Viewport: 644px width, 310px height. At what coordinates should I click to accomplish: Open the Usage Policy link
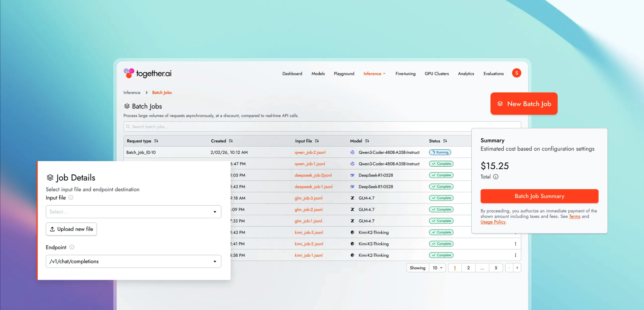pyautogui.click(x=493, y=222)
